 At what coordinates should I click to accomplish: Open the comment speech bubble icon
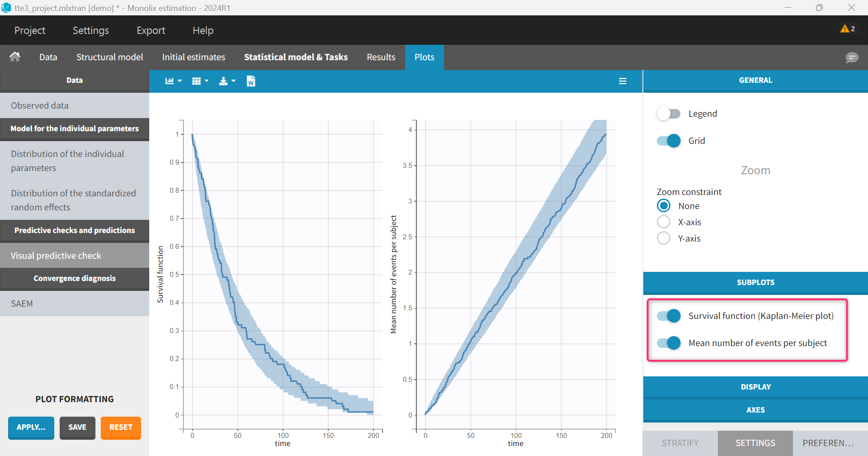pyautogui.click(x=852, y=57)
